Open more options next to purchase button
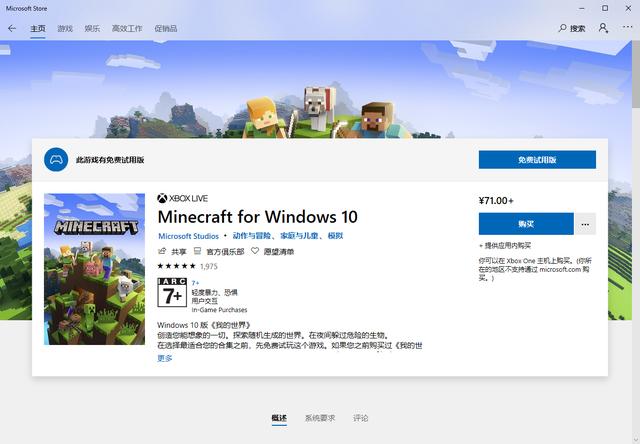Viewport: 640px width, 444px height. tap(585, 224)
